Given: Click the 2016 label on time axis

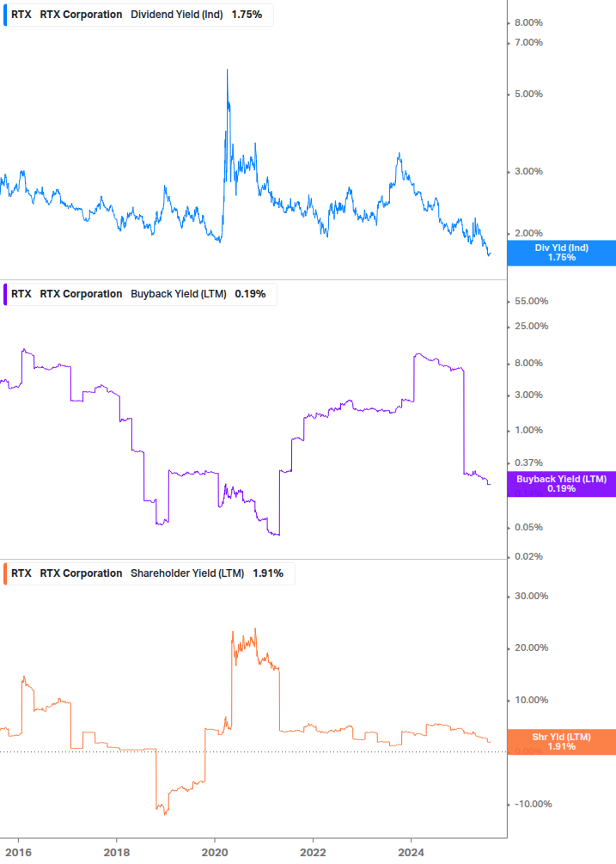Looking at the screenshot, I should point(18,853).
